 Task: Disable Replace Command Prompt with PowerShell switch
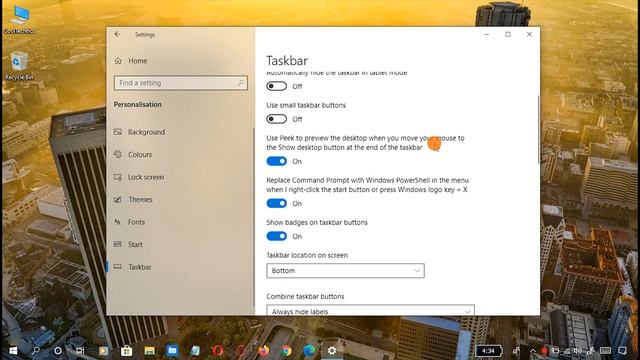(x=276, y=203)
